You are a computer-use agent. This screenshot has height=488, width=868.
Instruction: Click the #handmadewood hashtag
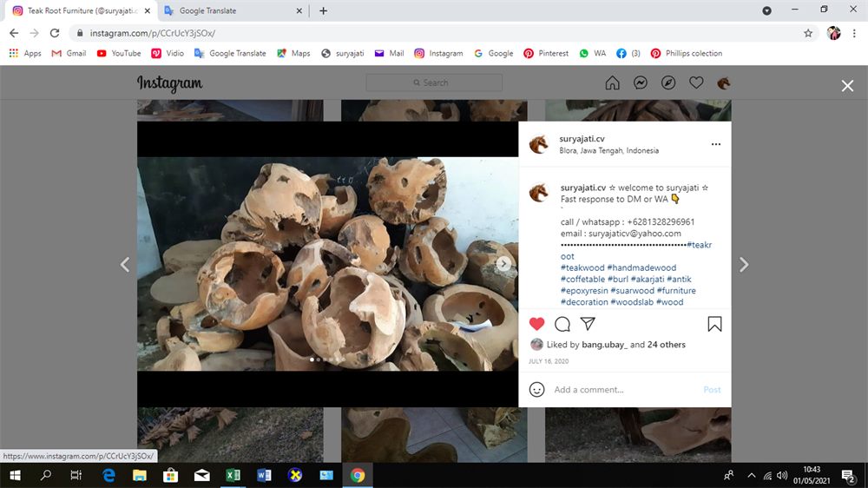point(641,267)
